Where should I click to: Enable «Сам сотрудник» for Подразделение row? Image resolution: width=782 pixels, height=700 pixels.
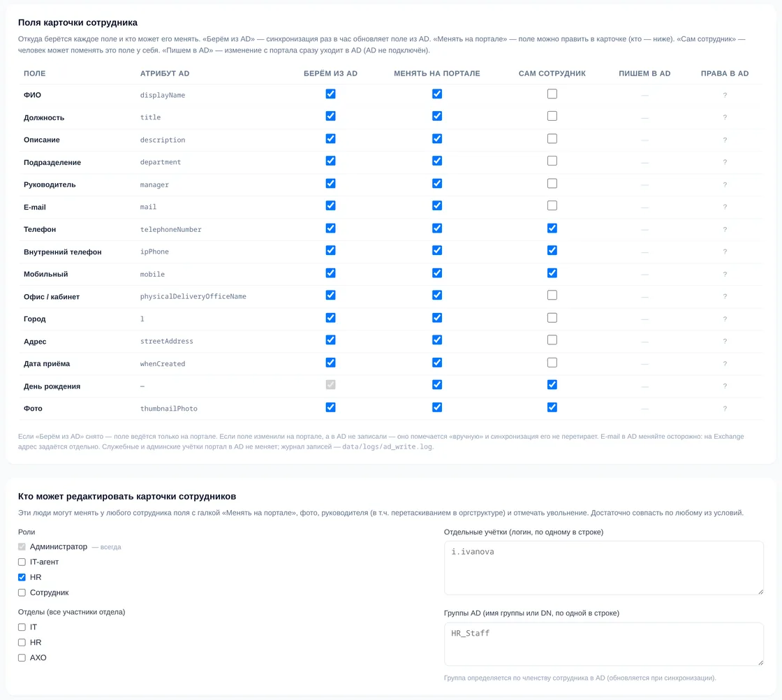click(x=552, y=161)
